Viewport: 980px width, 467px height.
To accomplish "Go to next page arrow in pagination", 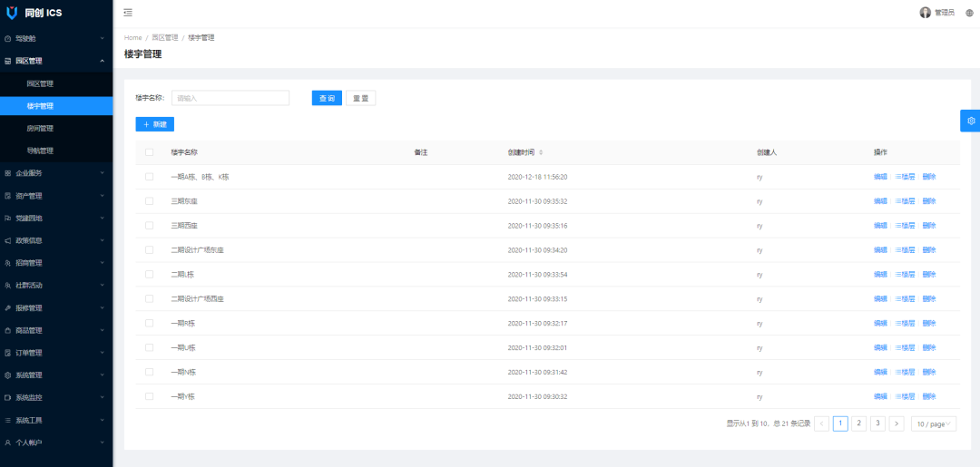I will pyautogui.click(x=897, y=423).
